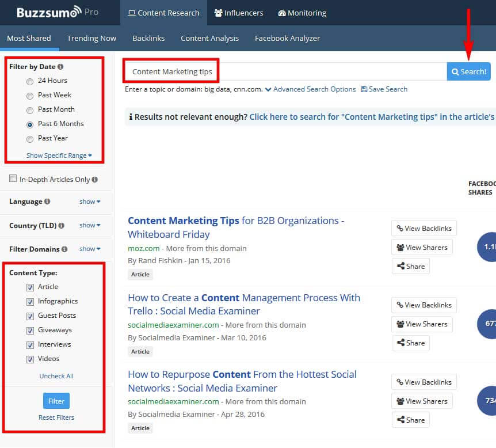Share the Repurpose Content article
The height and width of the screenshot is (448, 496).
411,420
